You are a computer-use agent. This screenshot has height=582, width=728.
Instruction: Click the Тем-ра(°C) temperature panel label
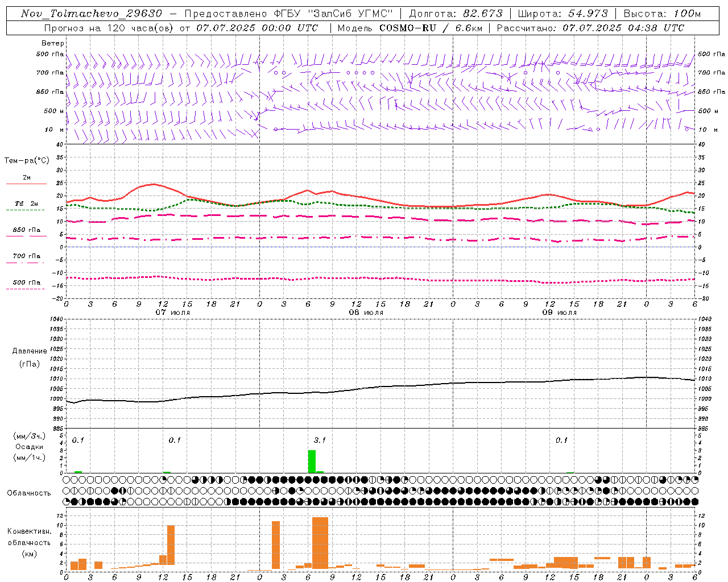point(27,161)
